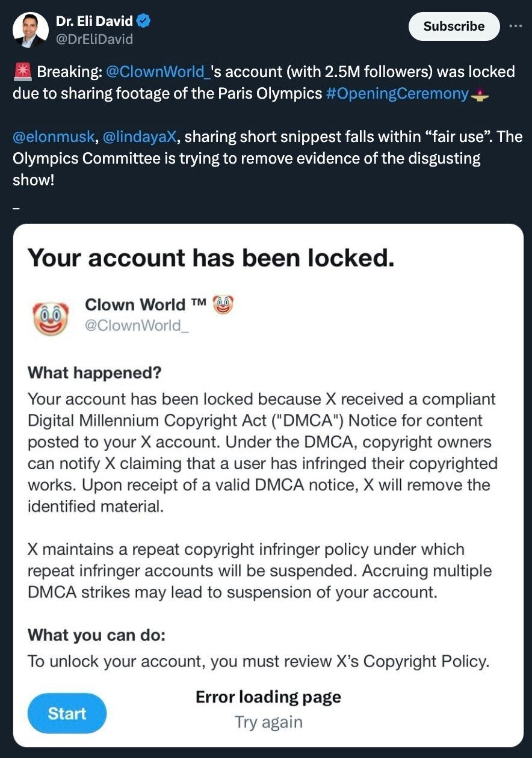The image size is (532, 758).
Task: Click the @lindayaX mention
Action: click(x=137, y=137)
